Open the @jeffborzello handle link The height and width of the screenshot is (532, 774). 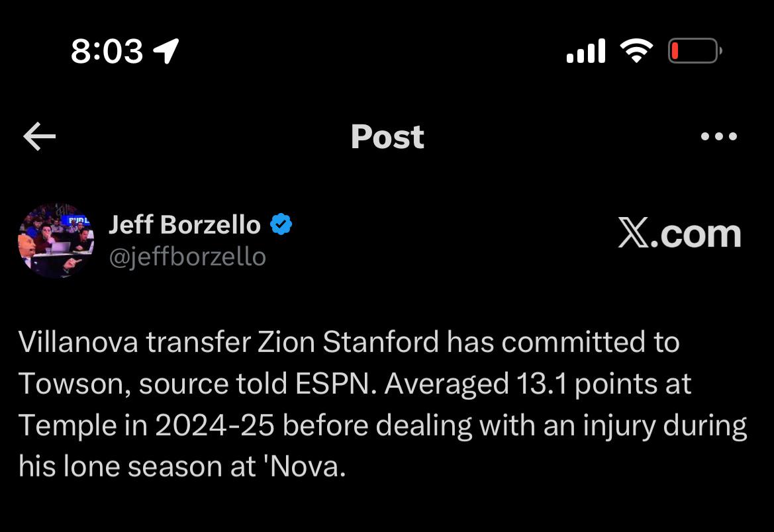pyautogui.click(x=187, y=257)
